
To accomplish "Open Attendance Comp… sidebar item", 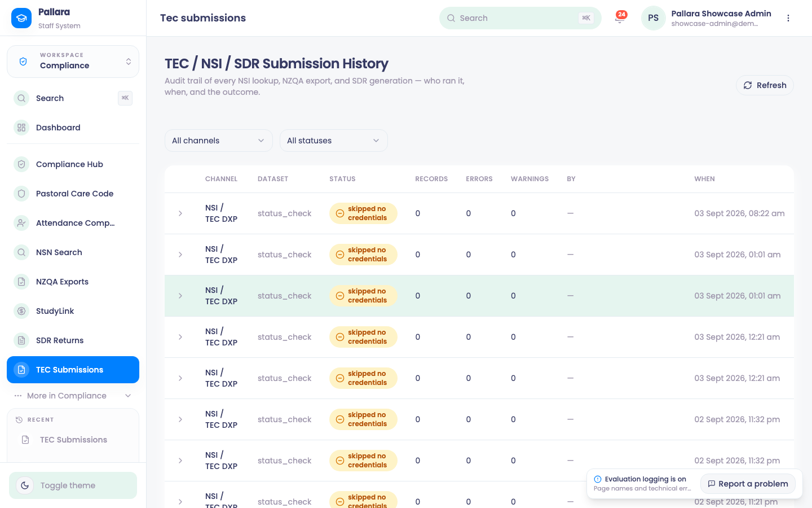I will point(73,223).
